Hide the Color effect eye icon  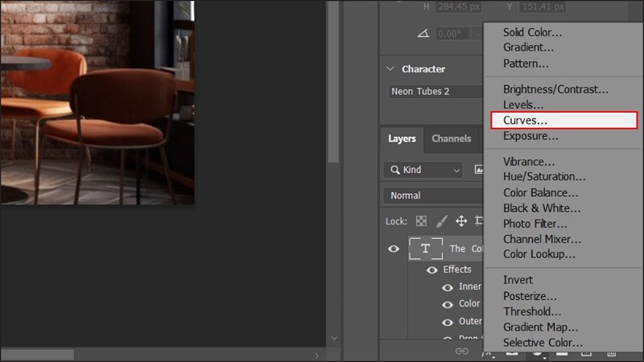(448, 305)
